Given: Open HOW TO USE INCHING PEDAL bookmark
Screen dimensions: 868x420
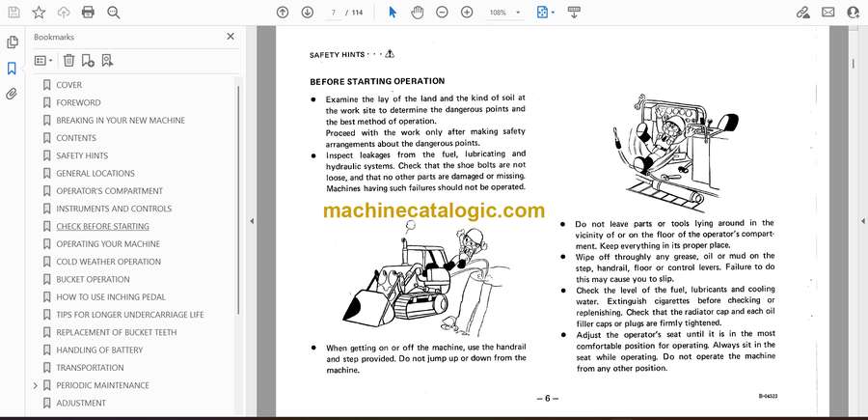Looking at the screenshot, I should [x=111, y=297].
